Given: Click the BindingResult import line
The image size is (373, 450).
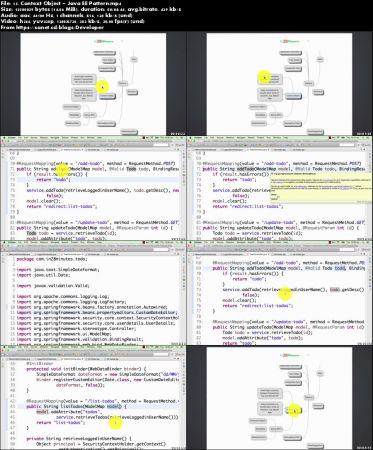Looking at the screenshot, I should (80, 339).
